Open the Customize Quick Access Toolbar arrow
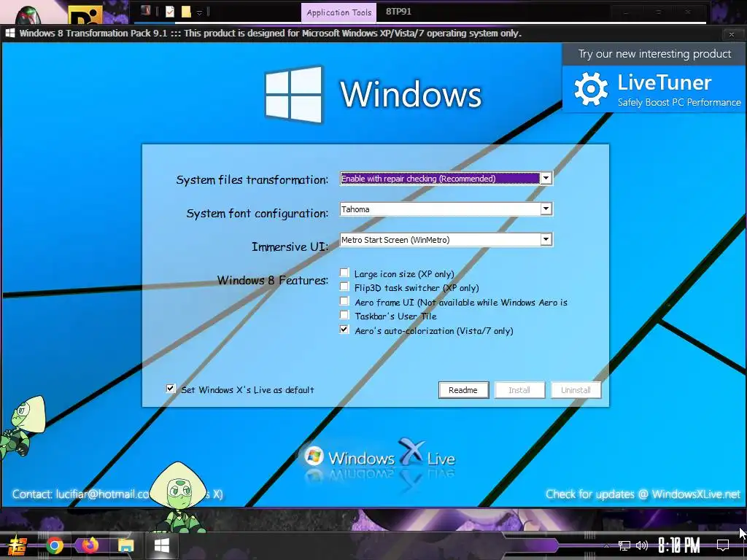Image resolution: width=747 pixels, height=560 pixels. tap(200, 12)
